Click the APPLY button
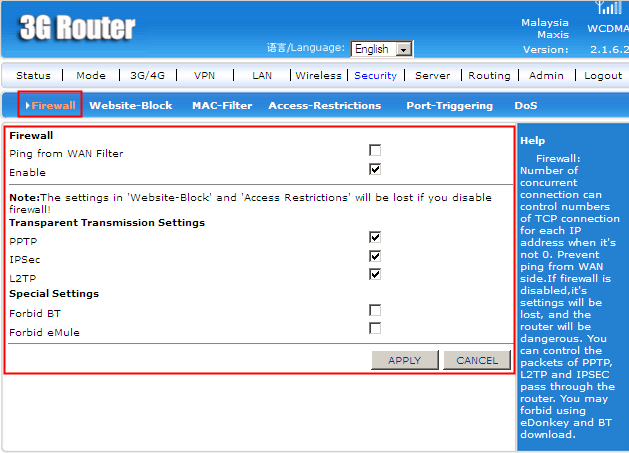629x453 pixels. point(404,360)
